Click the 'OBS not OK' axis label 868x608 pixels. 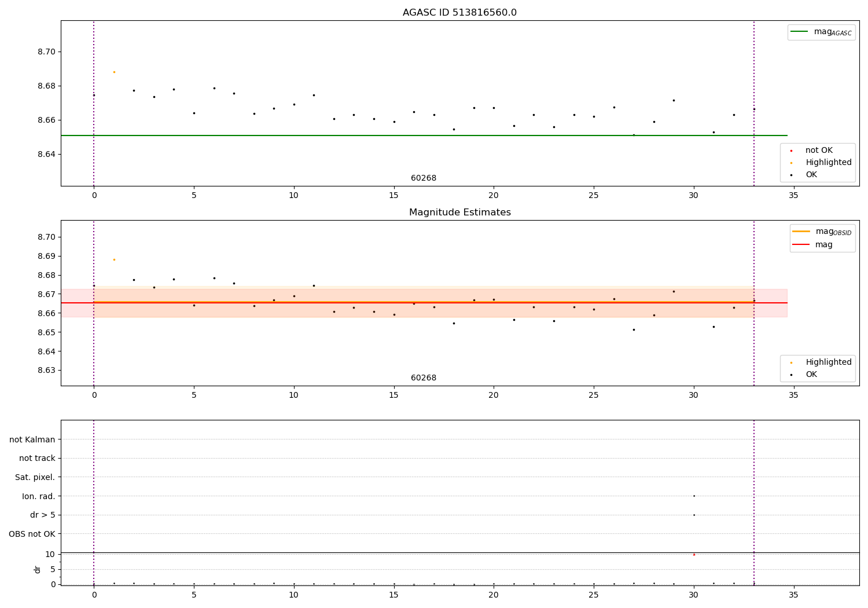tap(32, 534)
